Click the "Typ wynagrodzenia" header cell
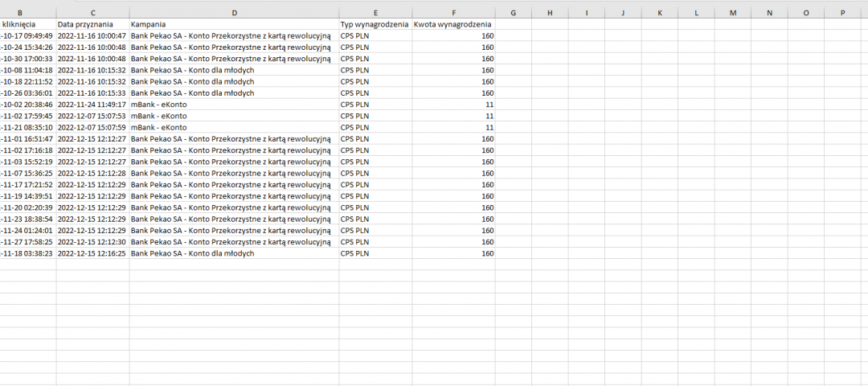868x386 pixels. (x=375, y=25)
